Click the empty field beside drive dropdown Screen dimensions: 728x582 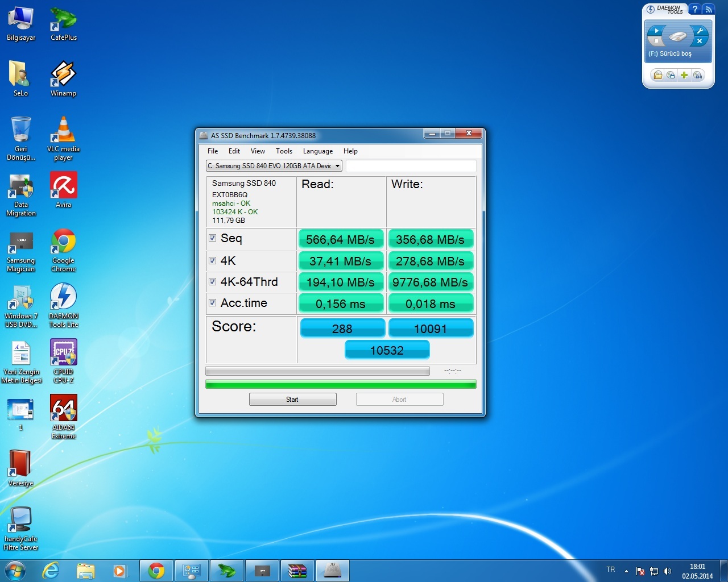point(411,166)
